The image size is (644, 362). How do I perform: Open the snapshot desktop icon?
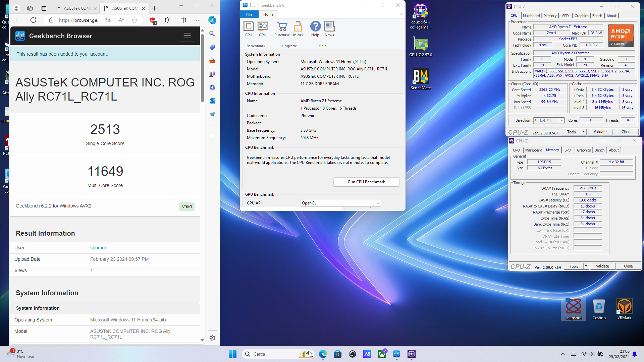point(574,309)
